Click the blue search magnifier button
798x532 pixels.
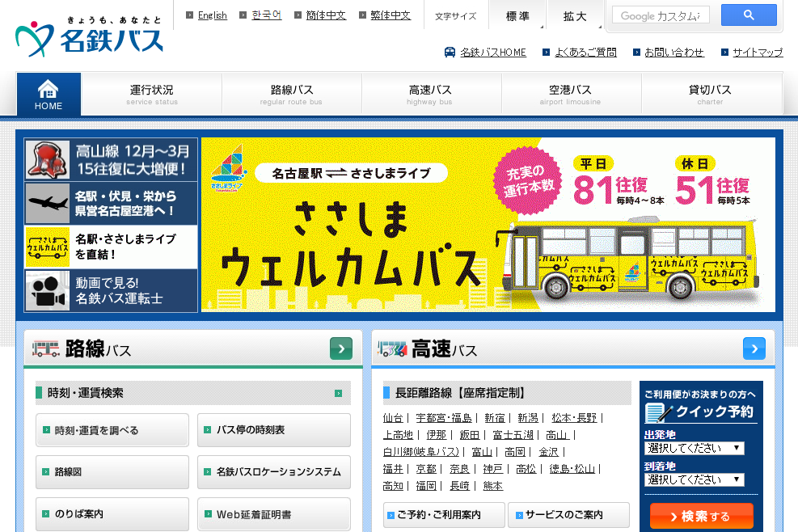[x=749, y=15]
